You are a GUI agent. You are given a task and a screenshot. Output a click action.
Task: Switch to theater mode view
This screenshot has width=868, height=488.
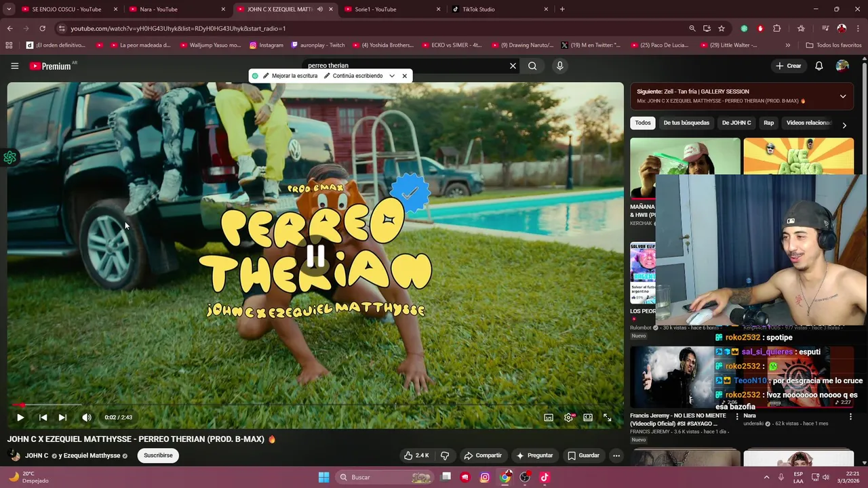tap(588, 418)
